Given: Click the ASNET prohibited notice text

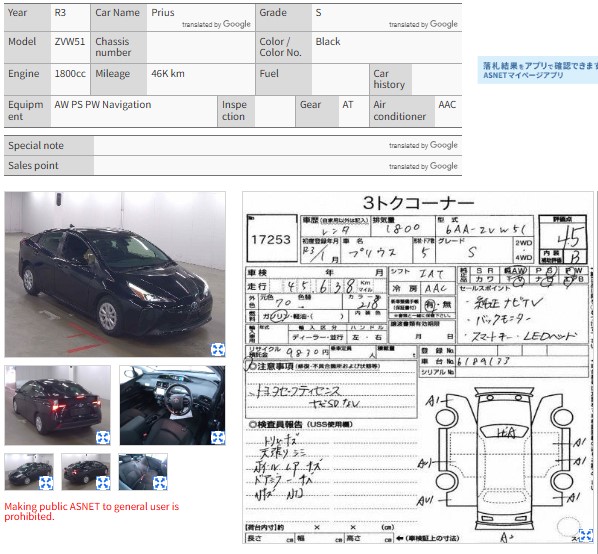Looking at the screenshot, I should (x=92, y=511).
